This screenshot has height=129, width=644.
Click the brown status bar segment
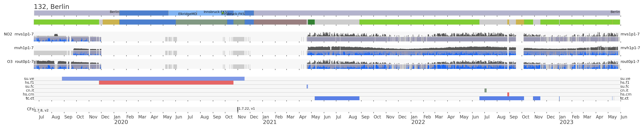click(280, 22)
